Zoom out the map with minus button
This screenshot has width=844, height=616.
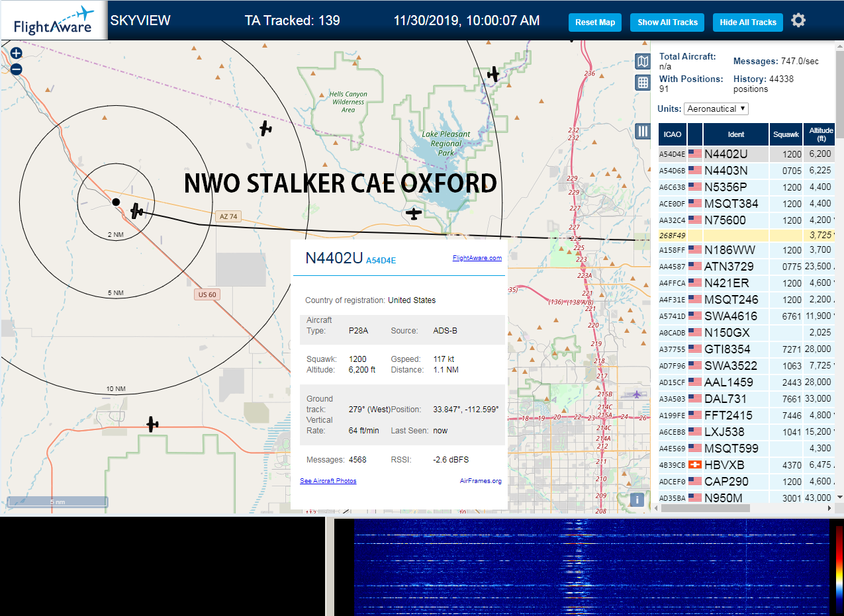coord(17,69)
